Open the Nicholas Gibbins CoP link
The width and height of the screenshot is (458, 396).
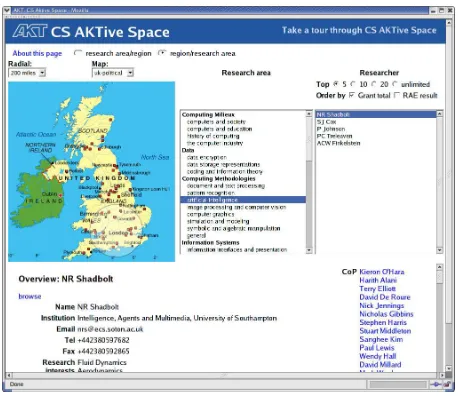(x=386, y=314)
